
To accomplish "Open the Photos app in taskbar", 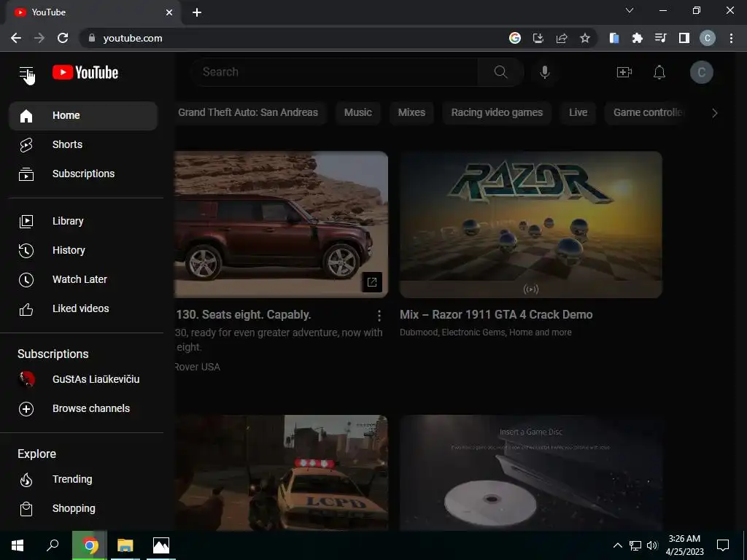I will (161, 545).
